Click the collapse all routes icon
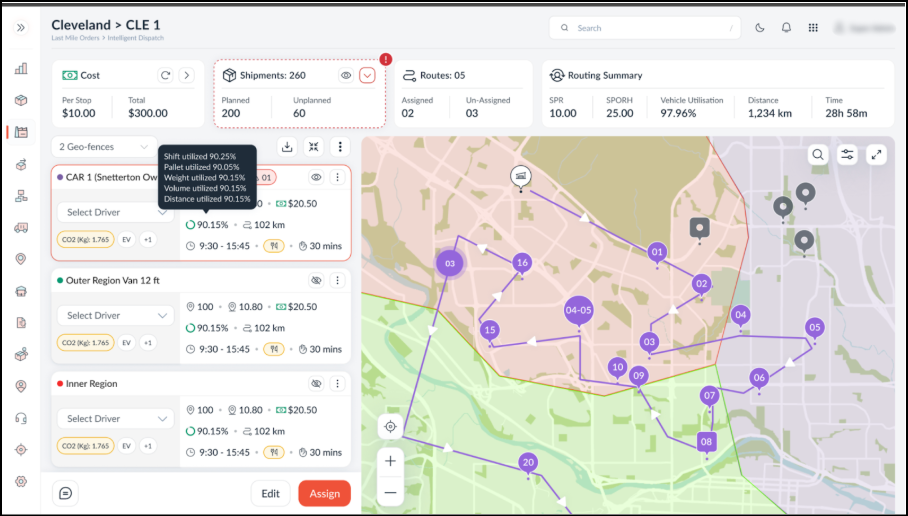This screenshot has height=516, width=908. 313,147
